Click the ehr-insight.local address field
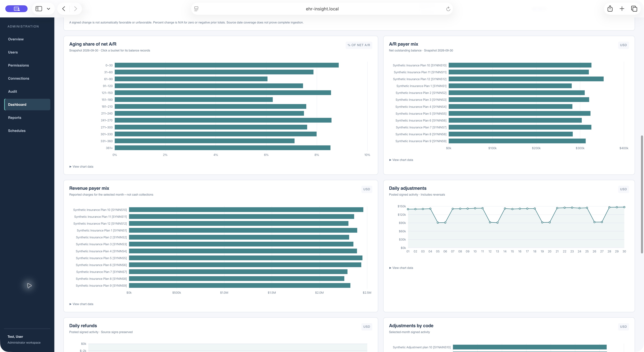Image resolution: width=644 pixels, height=352 pixels. click(x=322, y=9)
